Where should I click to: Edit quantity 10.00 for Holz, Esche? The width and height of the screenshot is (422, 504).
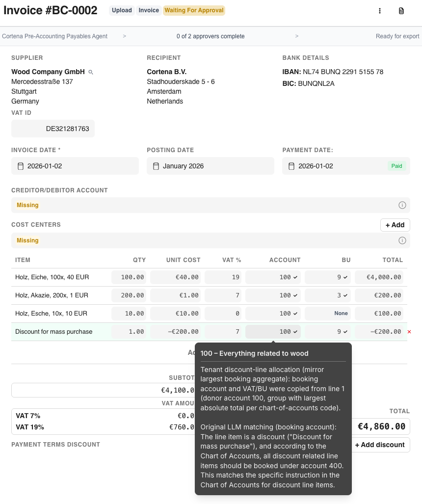coord(129,314)
